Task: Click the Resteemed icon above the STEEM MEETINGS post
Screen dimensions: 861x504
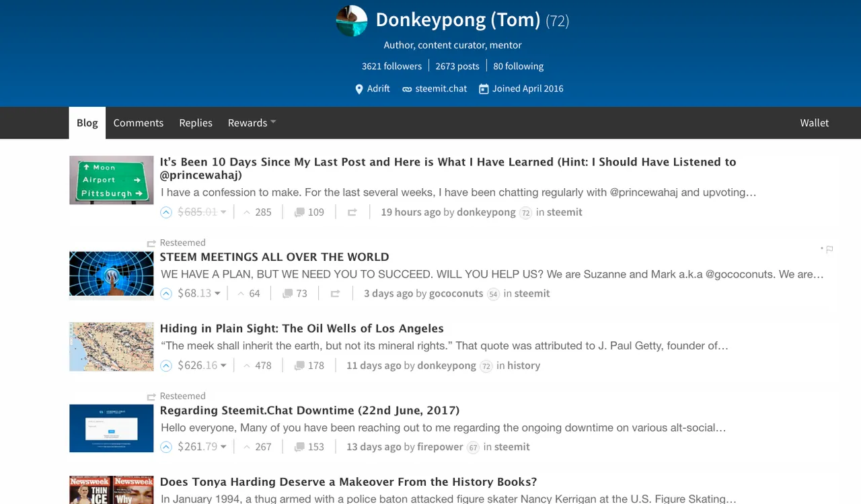Action: pyautogui.click(x=151, y=243)
